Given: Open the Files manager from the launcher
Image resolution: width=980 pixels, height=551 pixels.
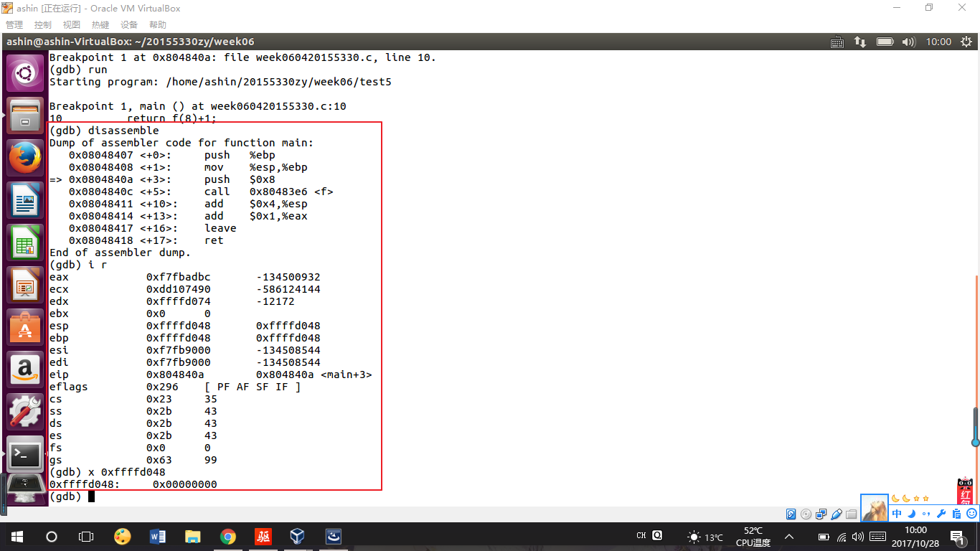Looking at the screenshot, I should click(25, 116).
